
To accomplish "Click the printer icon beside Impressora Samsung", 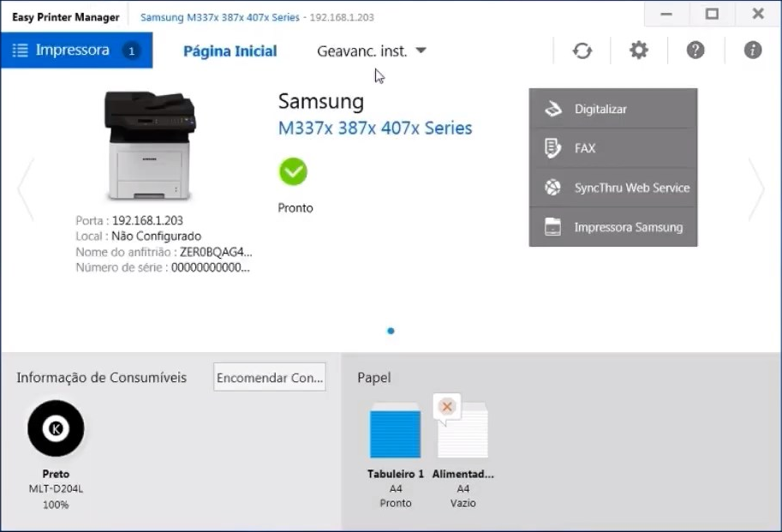I will click(x=552, y=227).
